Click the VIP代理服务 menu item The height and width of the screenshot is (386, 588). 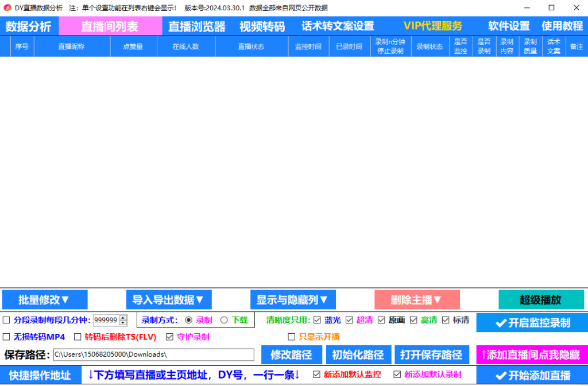point(432,25)
